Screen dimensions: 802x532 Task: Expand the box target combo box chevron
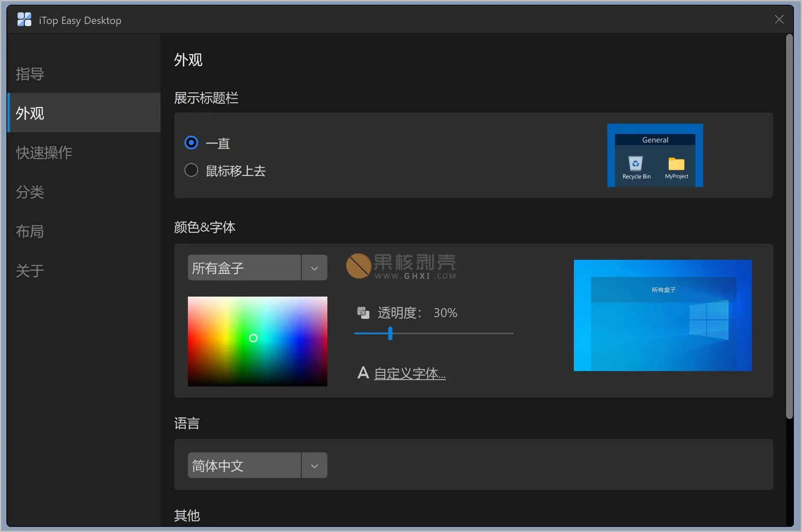[x=315, y=267]
